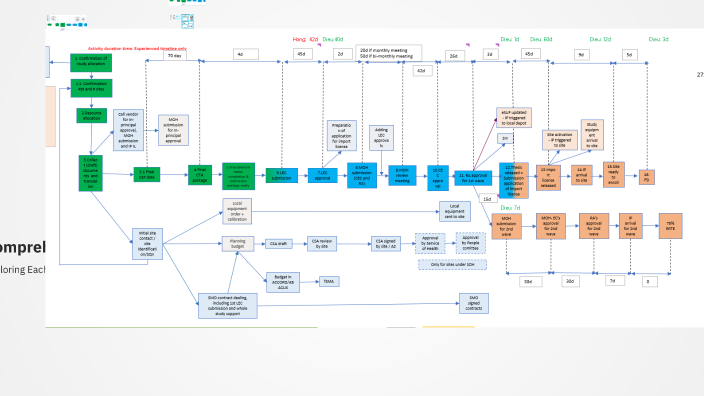
Task: Select the '7. LEC approval' blue box
Action: [322, 175]
